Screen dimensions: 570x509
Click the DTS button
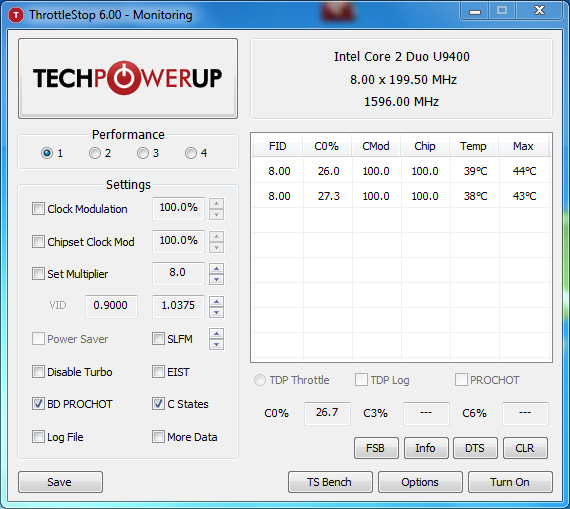pos(475,448)
